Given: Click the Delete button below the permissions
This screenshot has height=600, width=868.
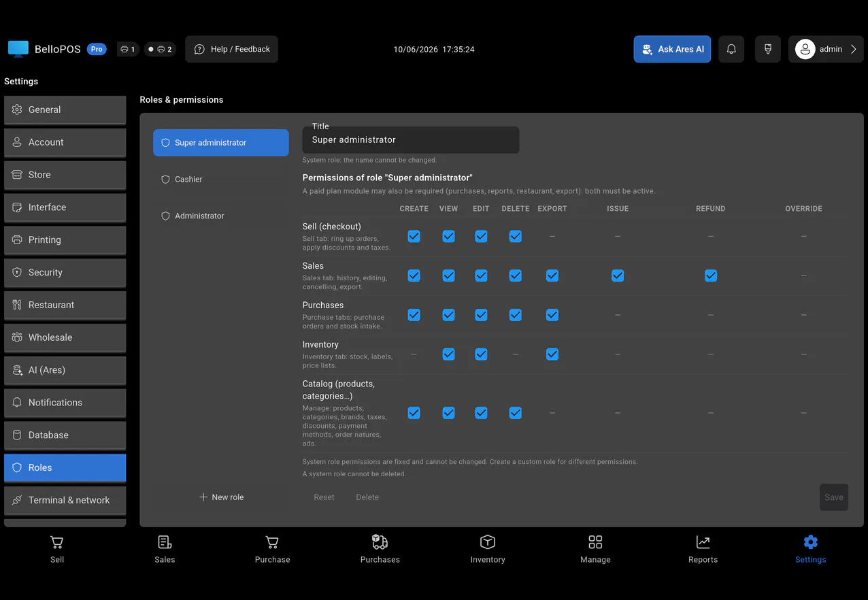Looking at the screenshot, I should (x=367, y=497).
